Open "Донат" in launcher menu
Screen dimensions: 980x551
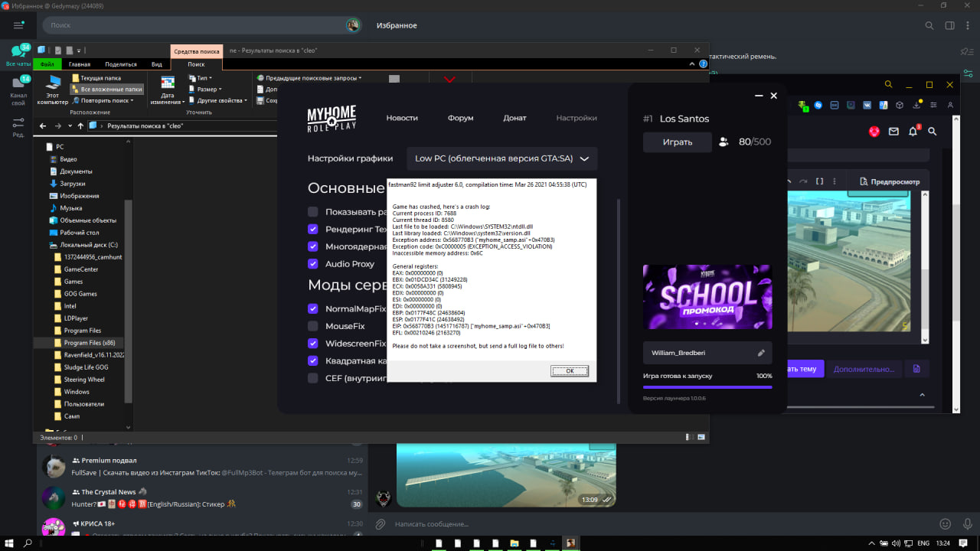tap(514, 118)
